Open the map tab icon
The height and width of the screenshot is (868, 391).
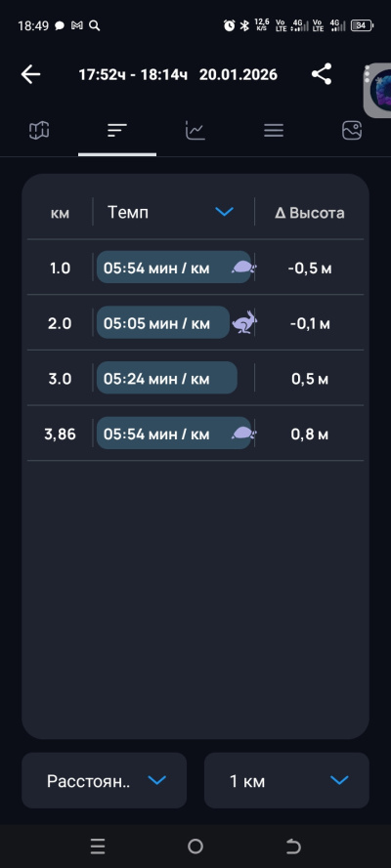[39, 131]
